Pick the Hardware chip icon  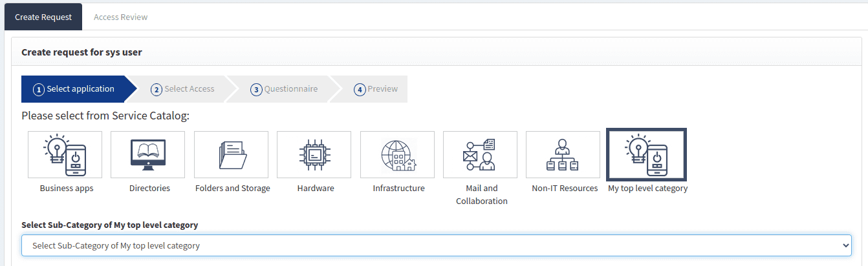314,155
